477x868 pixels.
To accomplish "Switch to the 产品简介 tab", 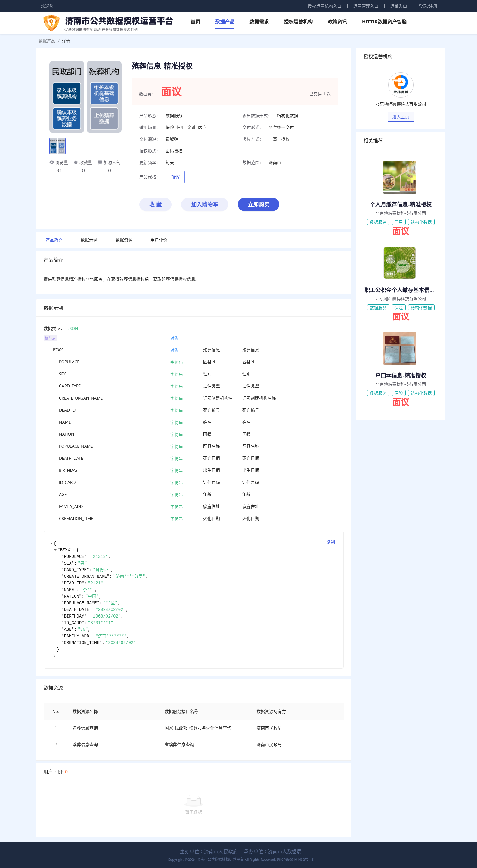I will tap(54, 240).
